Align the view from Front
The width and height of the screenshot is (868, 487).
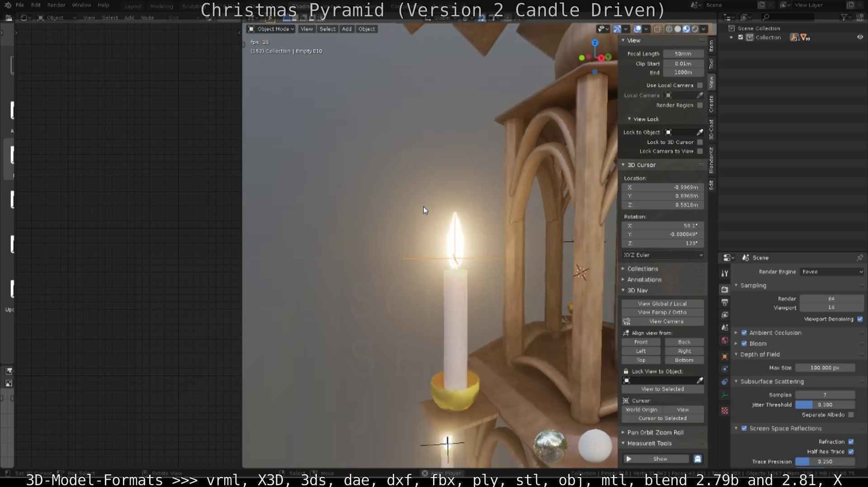[x=641, y=342]
